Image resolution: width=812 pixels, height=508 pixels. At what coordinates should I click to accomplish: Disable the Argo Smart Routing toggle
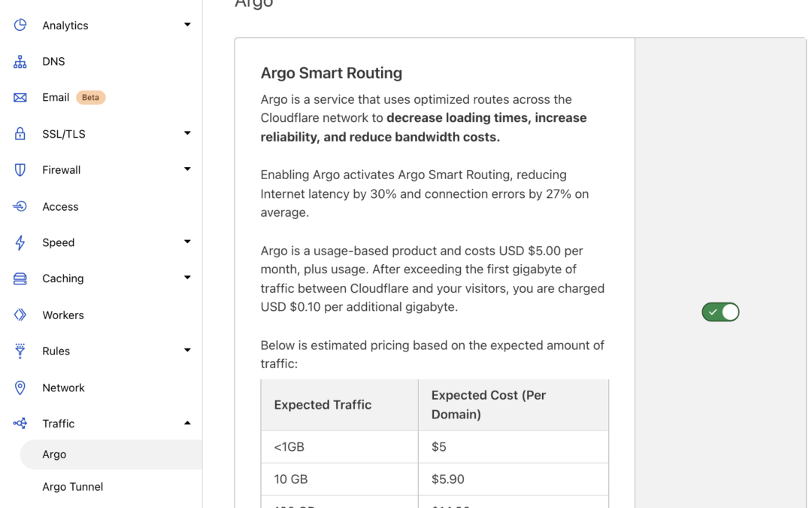click(720, 312)
